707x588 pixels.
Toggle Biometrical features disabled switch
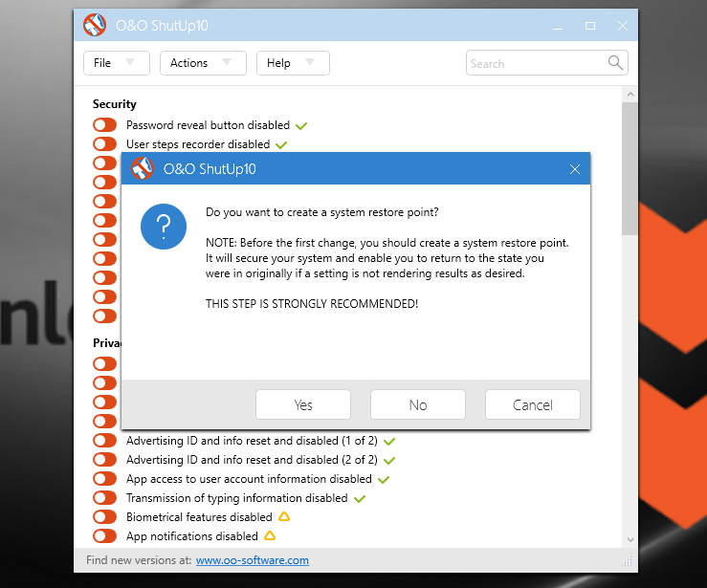104,517
